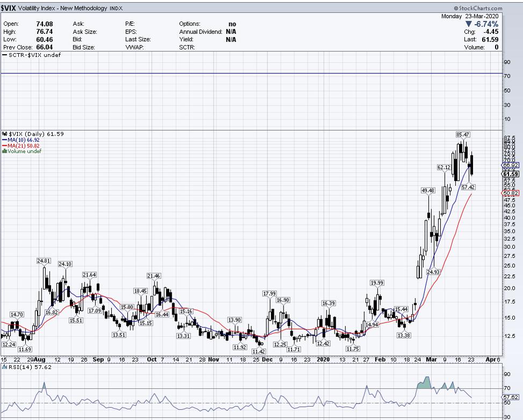Click the black dash before SCTR-$VIX undef
Image resolution: width=523 pixels, height=420 pixels.
[5, 55]
